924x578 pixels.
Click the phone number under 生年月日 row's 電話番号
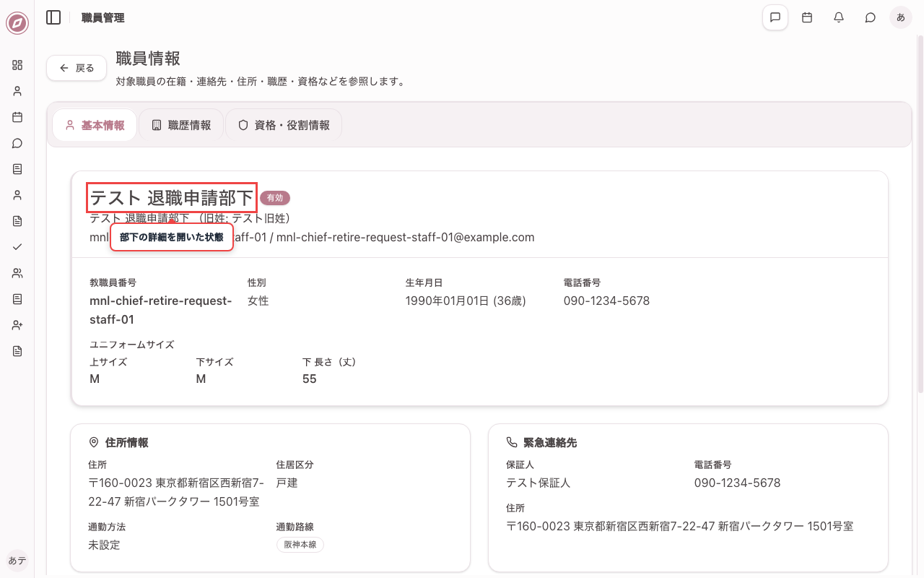click(x=606, y=301)
